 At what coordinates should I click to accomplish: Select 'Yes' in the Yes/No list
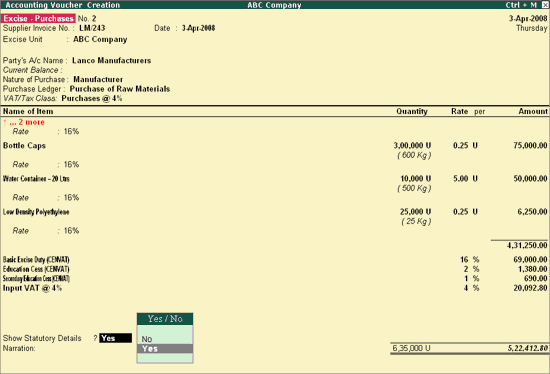click(x=165, y=349)
